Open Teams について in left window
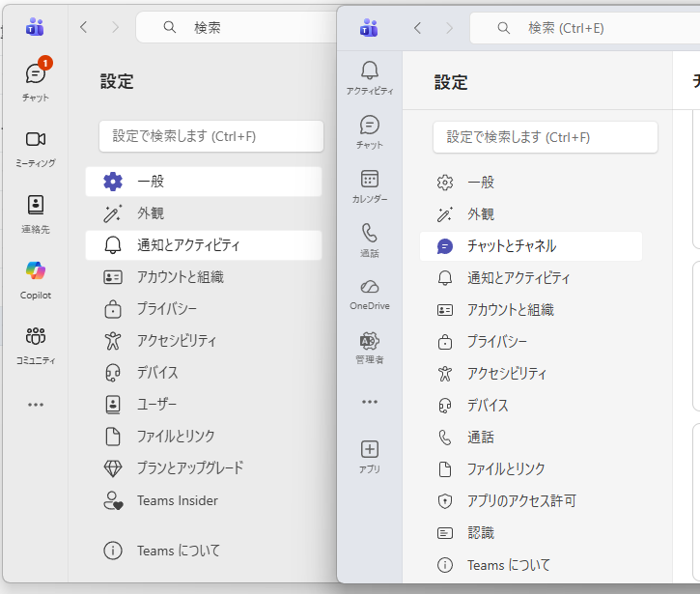The height and width of the screenshot is (594, 700). coord(204,551)
